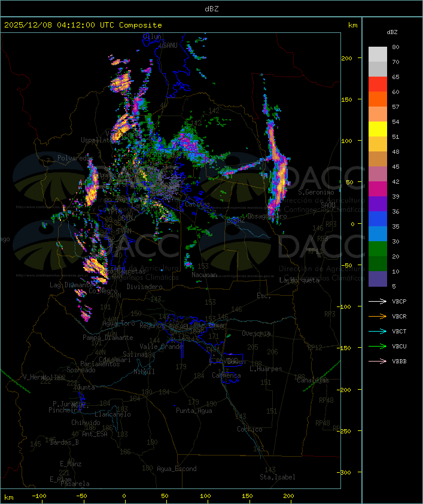The width and height of the screenshot is (423, 504).
Task: Click the Nihuil map label
Action: click(x=144, y=372)
